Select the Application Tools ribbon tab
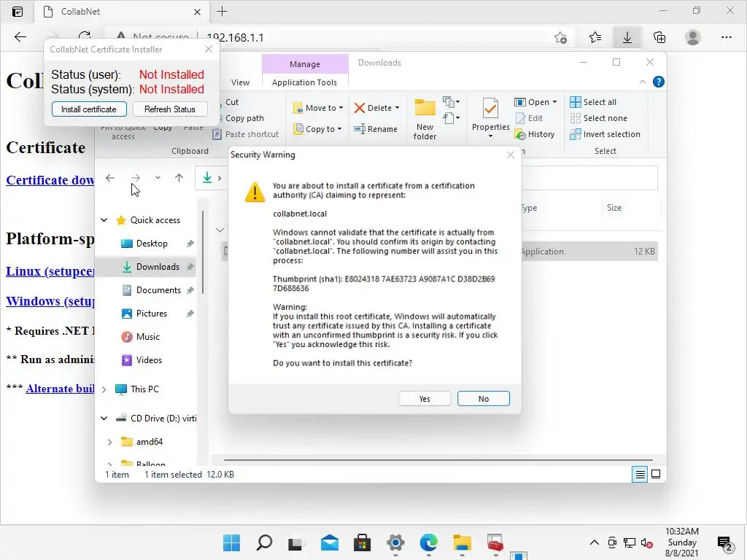 (304, 82)
